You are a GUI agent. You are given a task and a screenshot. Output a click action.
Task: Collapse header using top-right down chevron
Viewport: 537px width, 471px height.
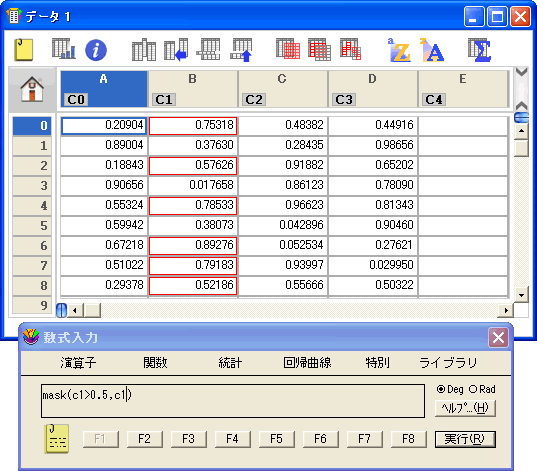coord(521,72)
